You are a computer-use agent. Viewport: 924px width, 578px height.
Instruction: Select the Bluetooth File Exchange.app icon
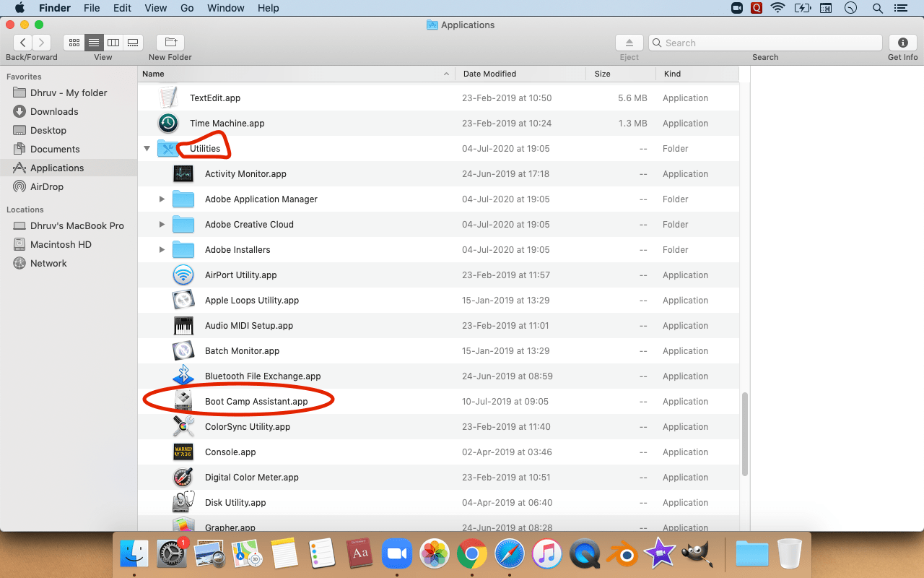pos(183,376)
